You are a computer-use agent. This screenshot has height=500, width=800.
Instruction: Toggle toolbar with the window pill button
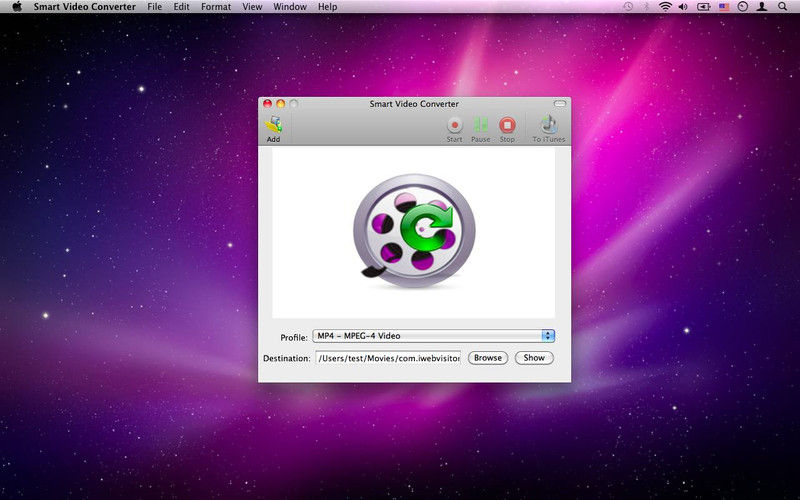coord(560,104)
